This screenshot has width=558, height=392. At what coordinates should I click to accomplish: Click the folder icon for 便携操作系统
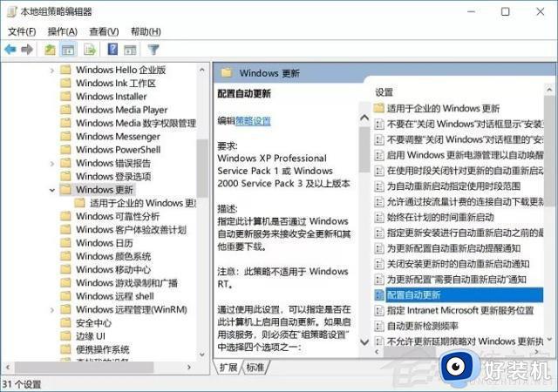click(x=65, y=349)
